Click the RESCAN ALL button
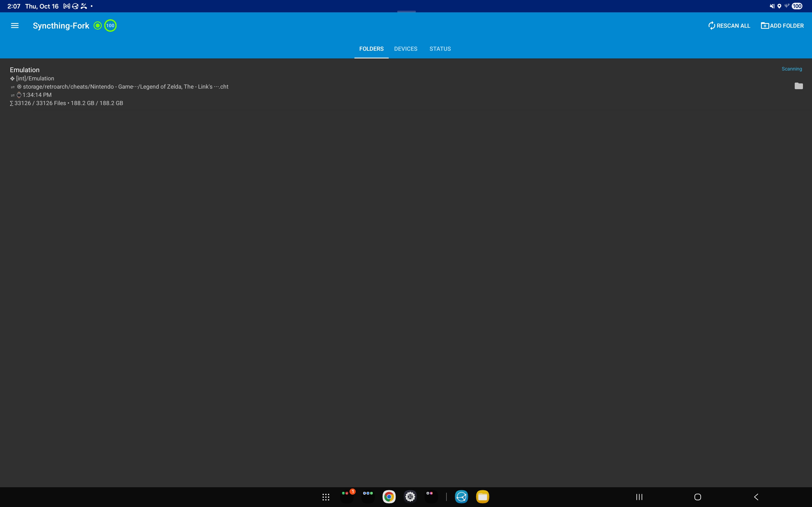Screen dimensions: 812x507 pyautogui.click(x=729, y=26)
